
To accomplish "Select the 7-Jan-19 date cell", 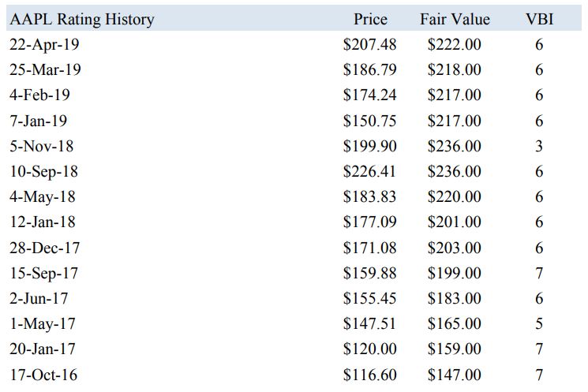I will (39, 121).
